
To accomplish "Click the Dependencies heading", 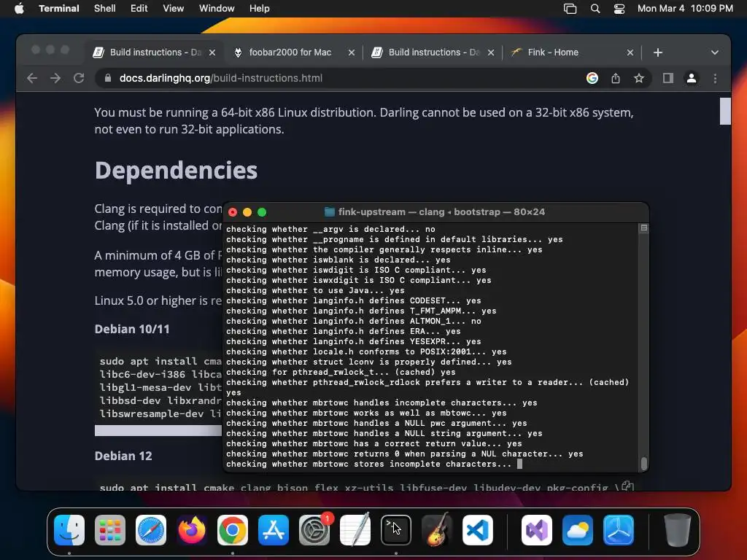I will tap(176, 171).
